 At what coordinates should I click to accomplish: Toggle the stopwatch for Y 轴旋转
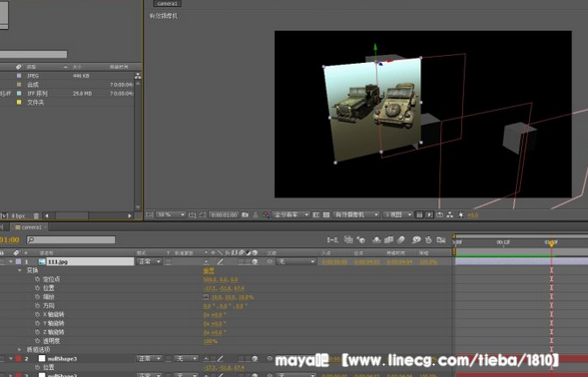point(37,323)
